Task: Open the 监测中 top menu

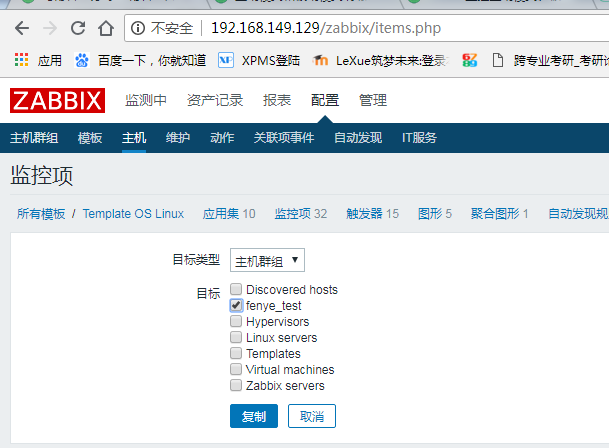Action: click(146, 100)
